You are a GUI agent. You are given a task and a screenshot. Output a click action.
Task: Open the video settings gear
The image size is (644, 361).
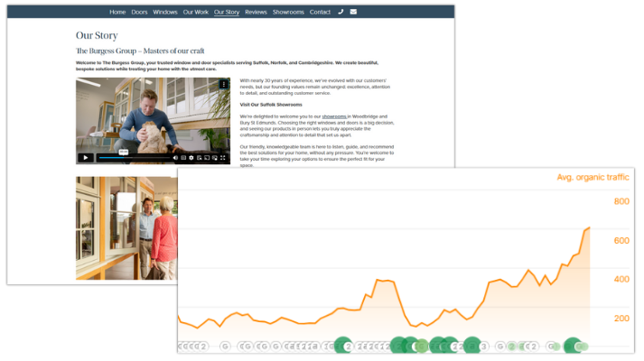[191, 158]
